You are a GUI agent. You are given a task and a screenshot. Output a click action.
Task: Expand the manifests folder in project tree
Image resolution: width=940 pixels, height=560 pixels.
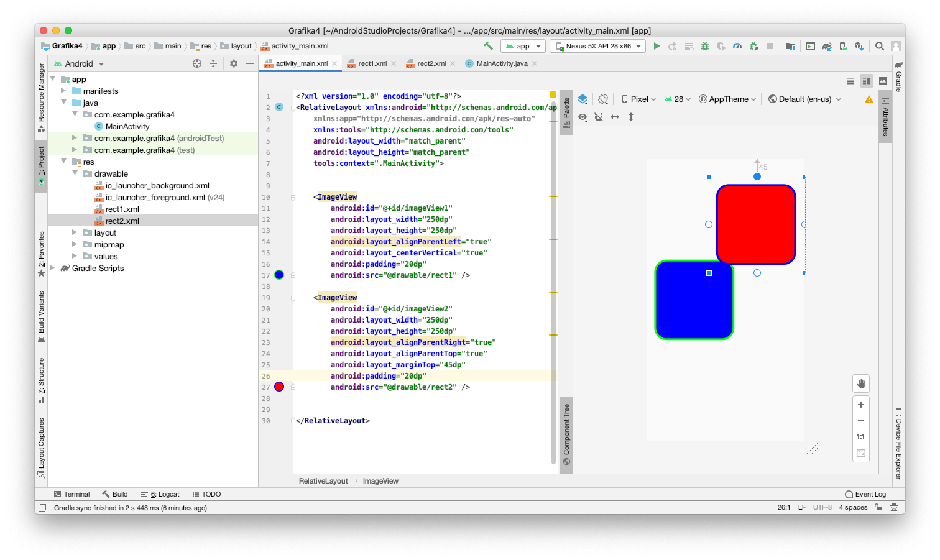pos(63,91)
